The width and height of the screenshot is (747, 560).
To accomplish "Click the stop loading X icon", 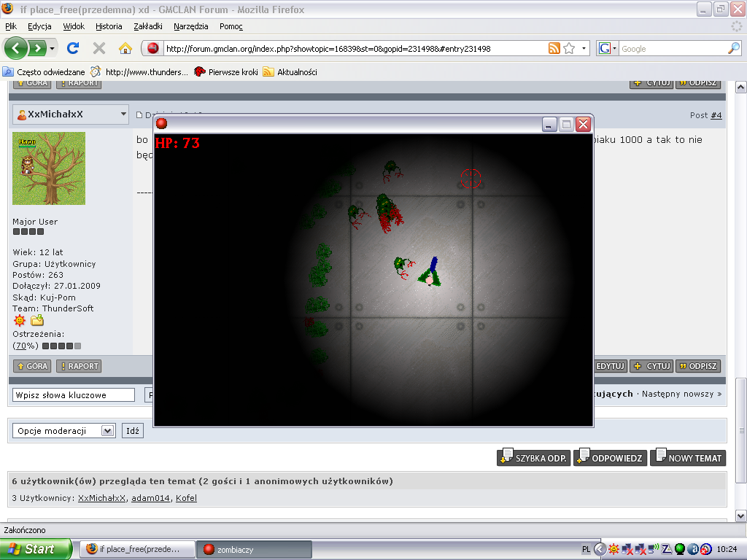I will tap(98, 48).
